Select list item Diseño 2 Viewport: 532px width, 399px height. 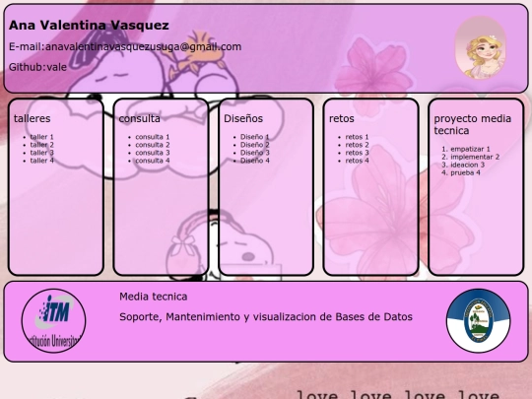[255, 145]
